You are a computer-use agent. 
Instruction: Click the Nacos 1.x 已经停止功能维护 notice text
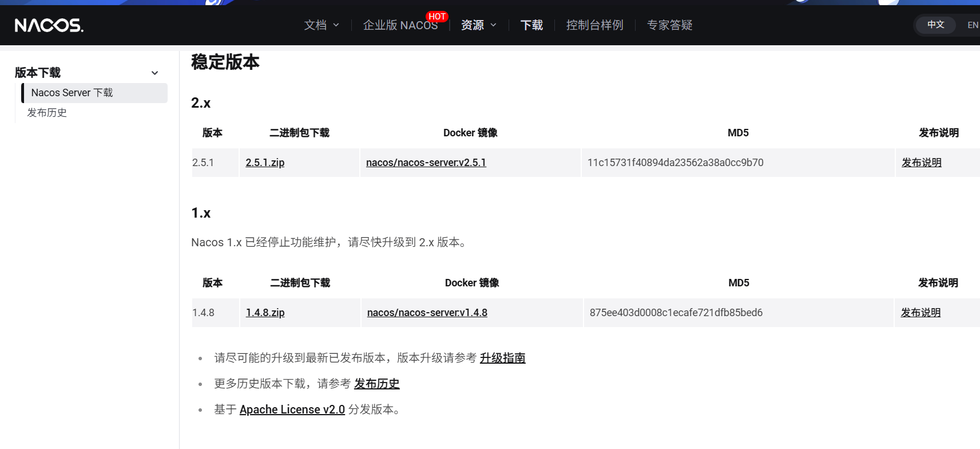330,242
